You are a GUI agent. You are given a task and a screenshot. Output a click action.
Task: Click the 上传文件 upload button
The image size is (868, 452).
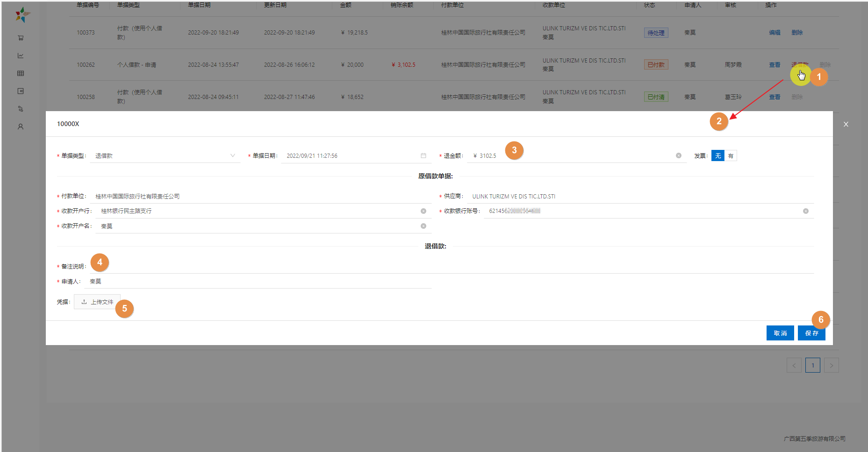tap(97, 302)
